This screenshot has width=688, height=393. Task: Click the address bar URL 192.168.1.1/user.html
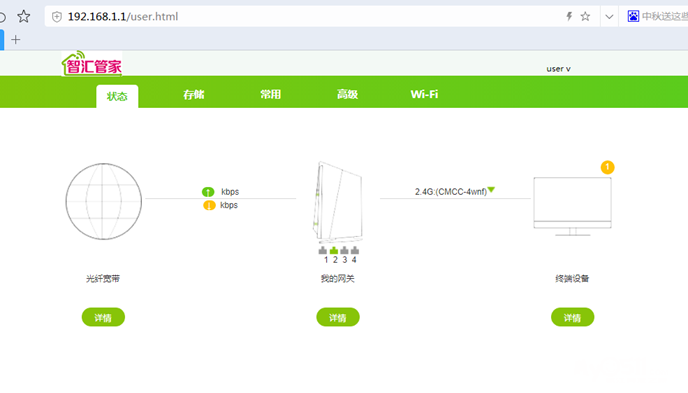[x=123, y=17]
